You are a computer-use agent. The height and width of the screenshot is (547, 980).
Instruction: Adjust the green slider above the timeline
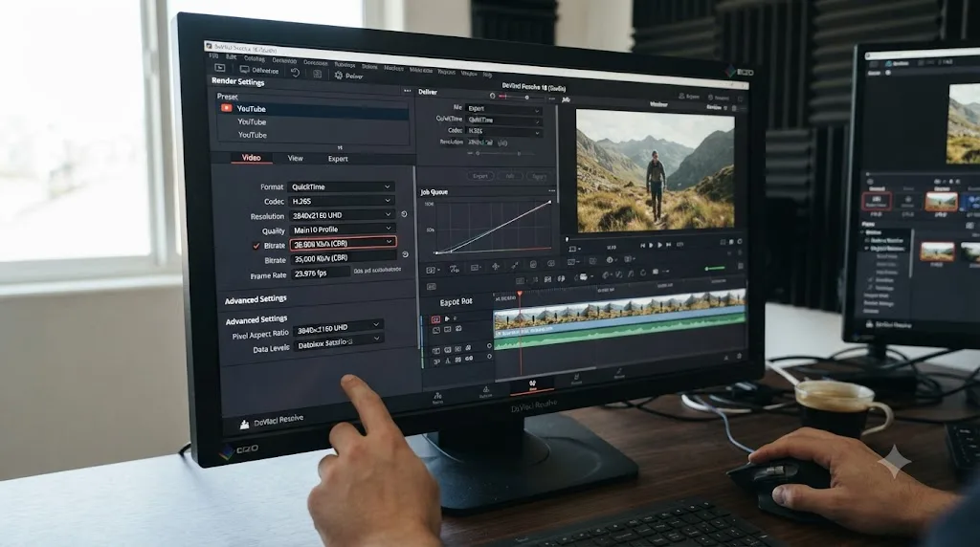coord(714,268)
